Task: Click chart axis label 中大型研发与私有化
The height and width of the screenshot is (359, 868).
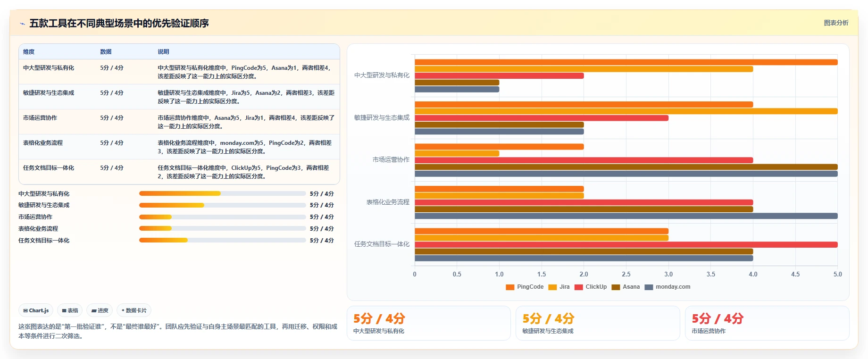Action: click(382, 75)
